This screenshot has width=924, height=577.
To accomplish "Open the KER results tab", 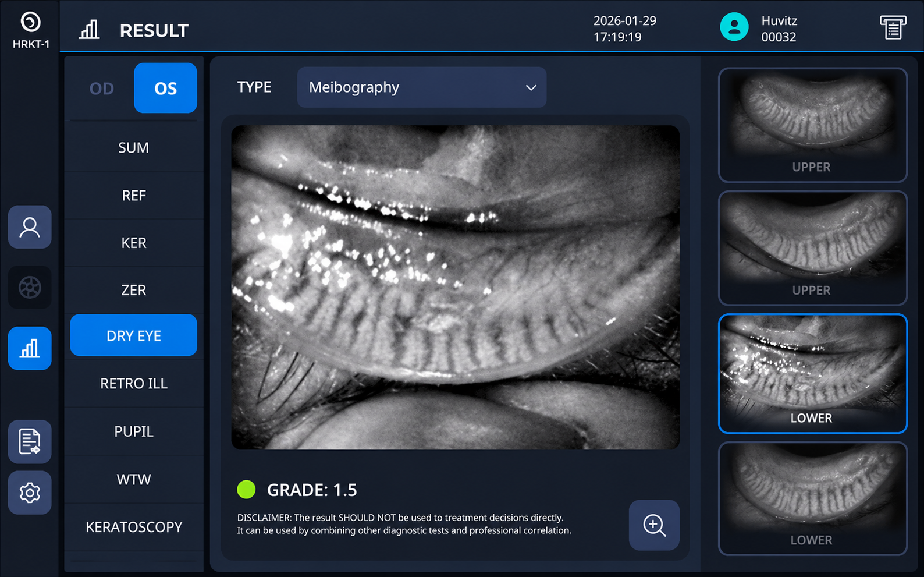I will pos(134,243).
